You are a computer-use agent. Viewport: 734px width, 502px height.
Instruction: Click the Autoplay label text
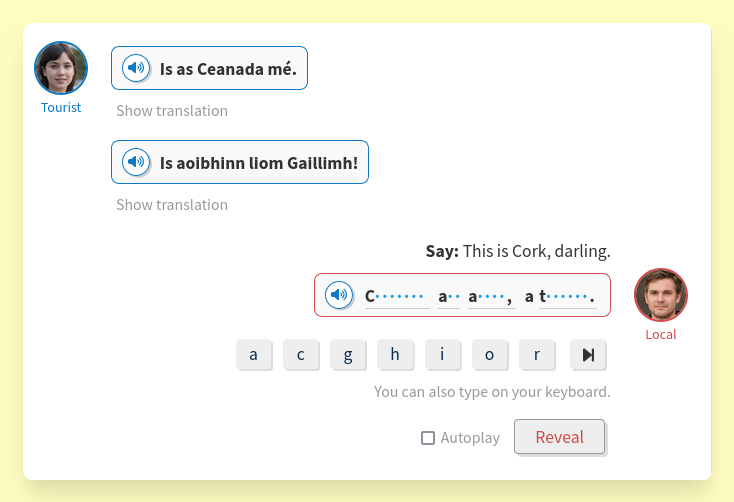point(470,438)
